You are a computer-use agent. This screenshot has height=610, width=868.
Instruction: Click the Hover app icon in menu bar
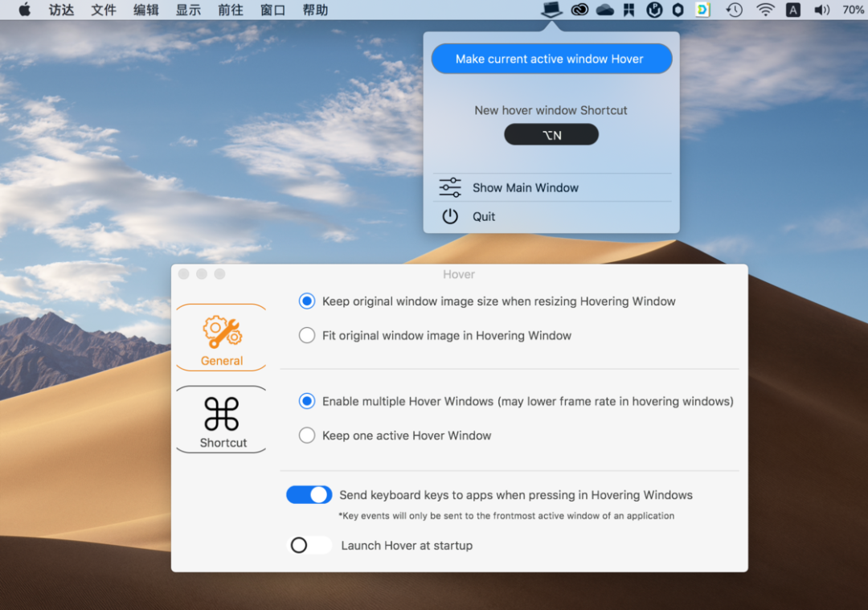551,10
